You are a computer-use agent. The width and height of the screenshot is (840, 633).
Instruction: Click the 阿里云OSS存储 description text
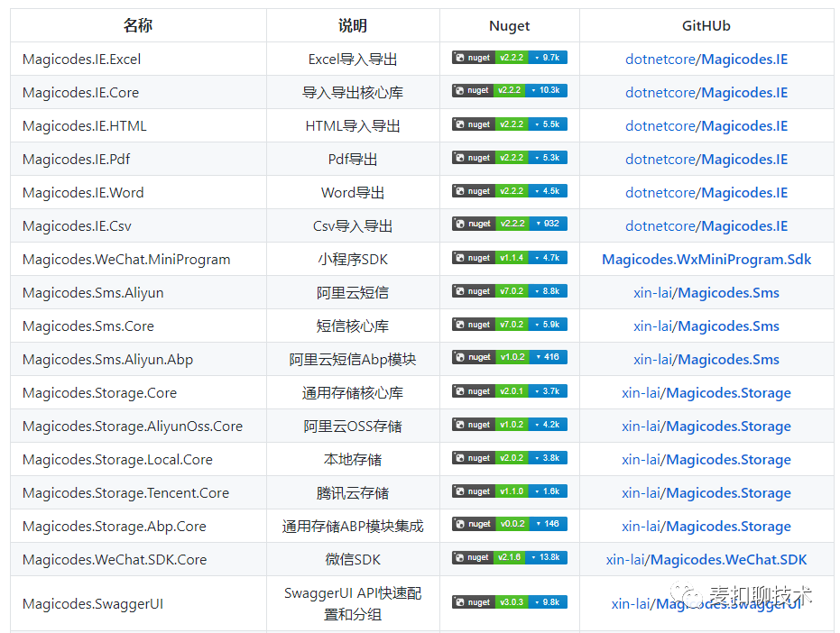point(353,427)
